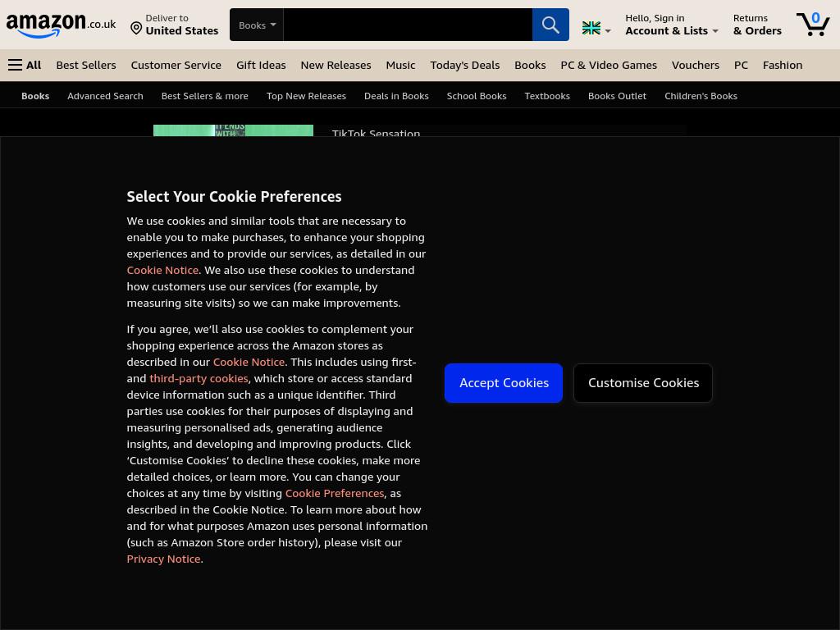The height and width of the screenshot is (630, 840).
Task: Open Returns & Orders
Action: 757,25
